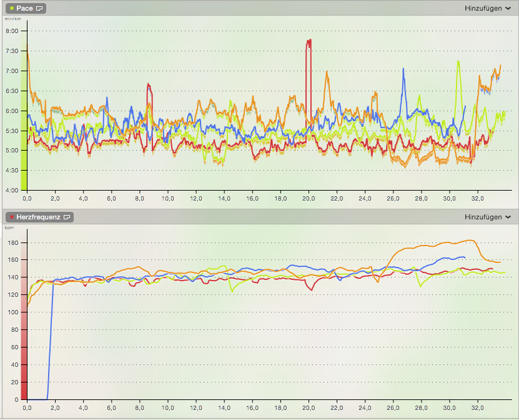Click the 26,0 distance label under heart rate chart
The width and height of the screenshot is (519, 420).
[393, 407]
